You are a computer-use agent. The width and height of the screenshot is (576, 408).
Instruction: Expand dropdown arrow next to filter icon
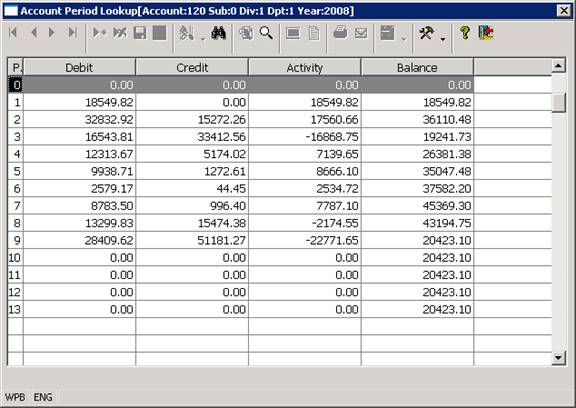coord(203,39)
